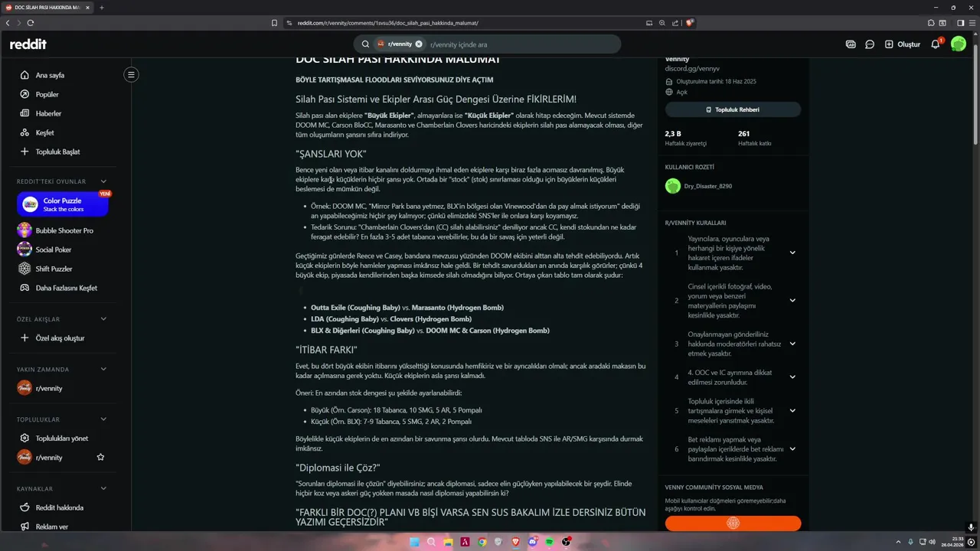Toggle the browser sidebar panel
Viewport: 980px width, 551px height.
(961, 23)
